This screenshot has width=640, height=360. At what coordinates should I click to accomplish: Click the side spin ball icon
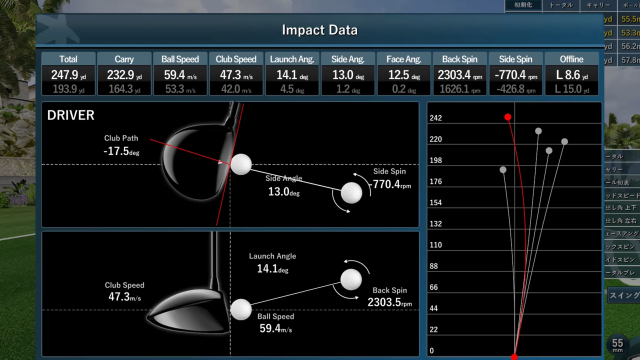(351, 193)
